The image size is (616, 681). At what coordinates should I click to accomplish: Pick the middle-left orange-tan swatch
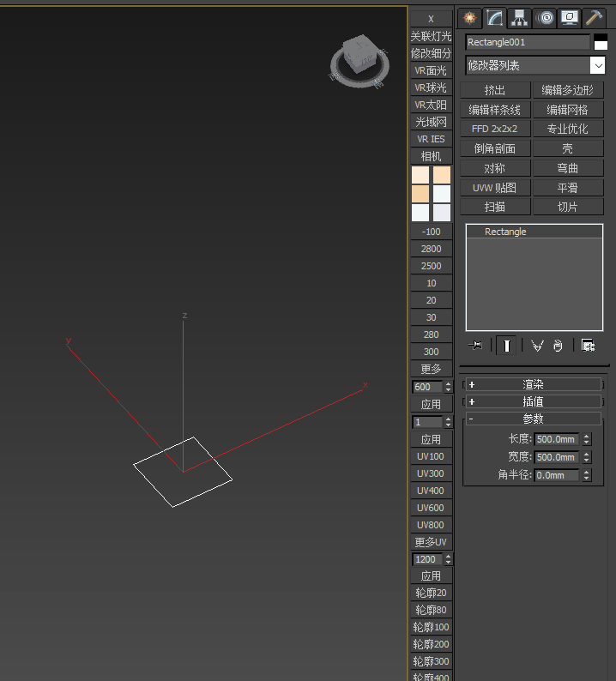coord(420,194)
